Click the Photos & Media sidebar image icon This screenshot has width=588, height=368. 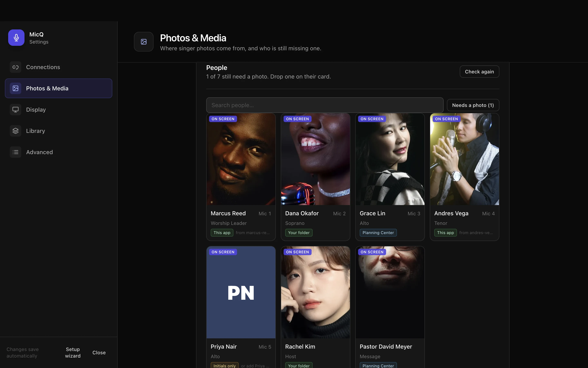click(x=16, y=88)
